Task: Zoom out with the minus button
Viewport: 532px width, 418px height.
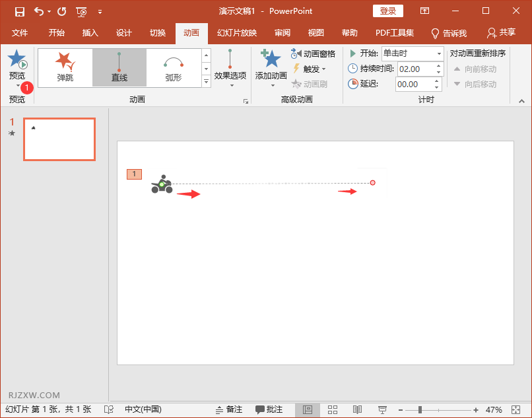Action: click(x=401, y=410)
